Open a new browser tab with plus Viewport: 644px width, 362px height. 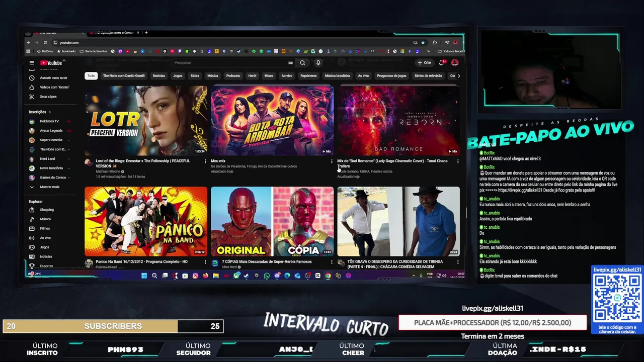146,33
